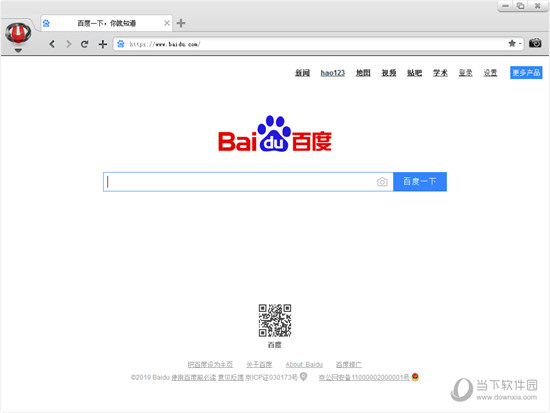The width and height of the screenshot is (550, 413).
Task: Open the red browser logo main menu
Action: coord(18,33)
